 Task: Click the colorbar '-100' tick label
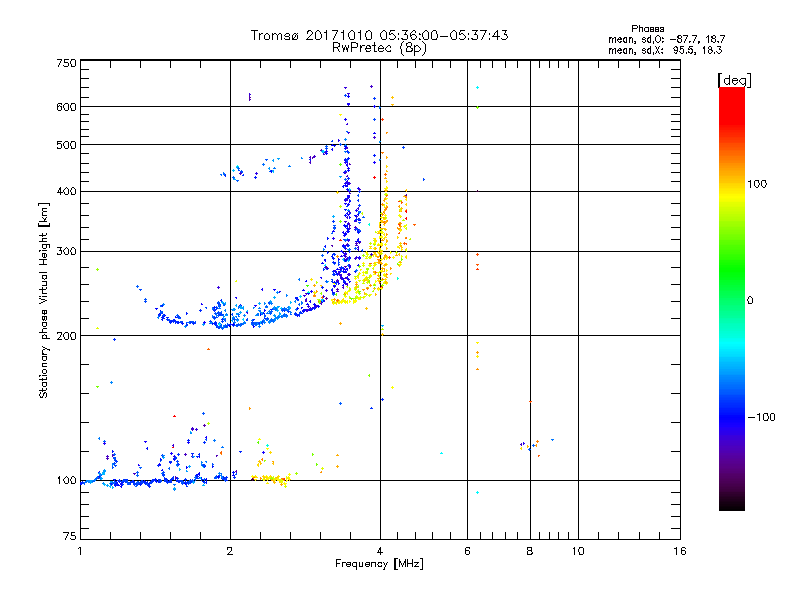tap(761, 417)
